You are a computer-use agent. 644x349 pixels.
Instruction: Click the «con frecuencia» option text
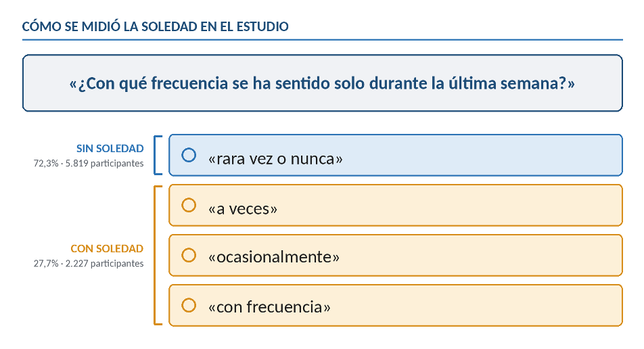(269, 307)
